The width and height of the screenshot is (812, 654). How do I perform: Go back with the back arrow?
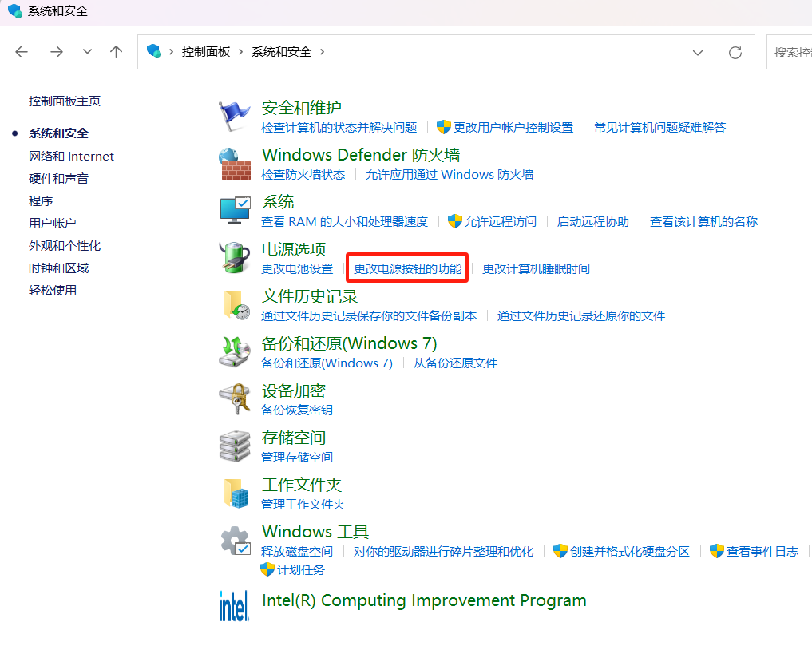pyautogui.click(x=22, y=52)
